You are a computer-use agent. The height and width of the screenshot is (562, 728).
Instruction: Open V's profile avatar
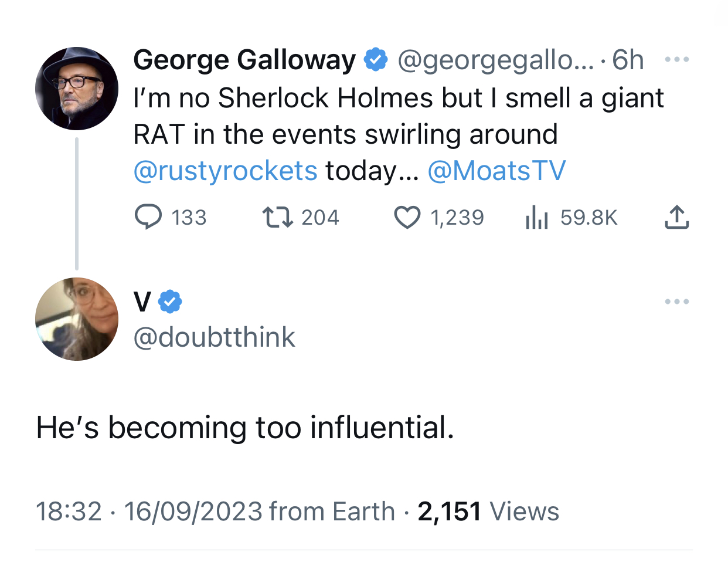click(77, 319)
